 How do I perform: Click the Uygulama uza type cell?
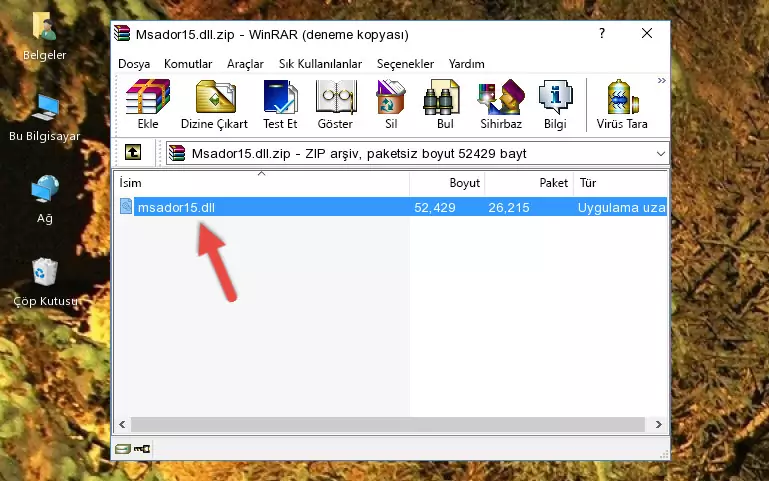621,207
